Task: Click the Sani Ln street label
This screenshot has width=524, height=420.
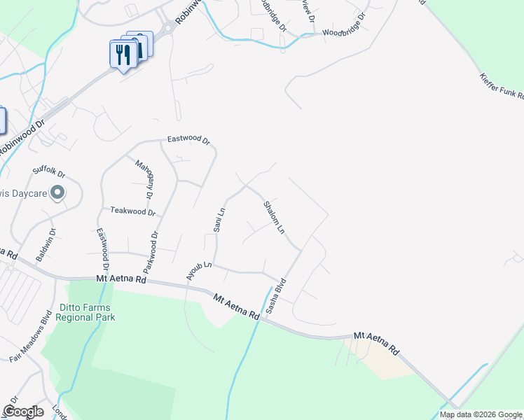Action: (219, 220)
